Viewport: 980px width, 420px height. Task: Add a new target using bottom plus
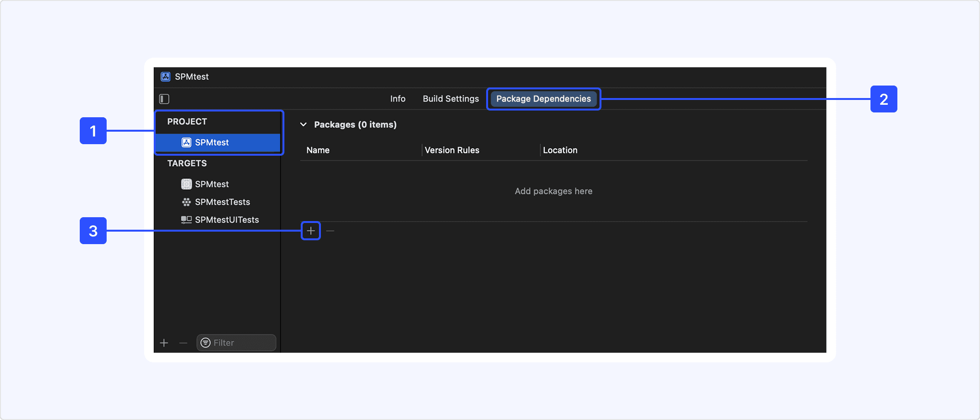pos(164,343)
